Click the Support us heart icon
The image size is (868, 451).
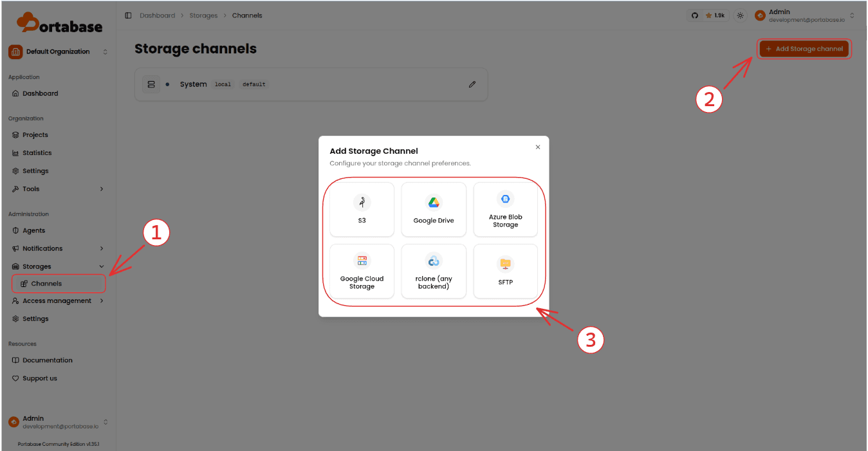pos(16,378)
